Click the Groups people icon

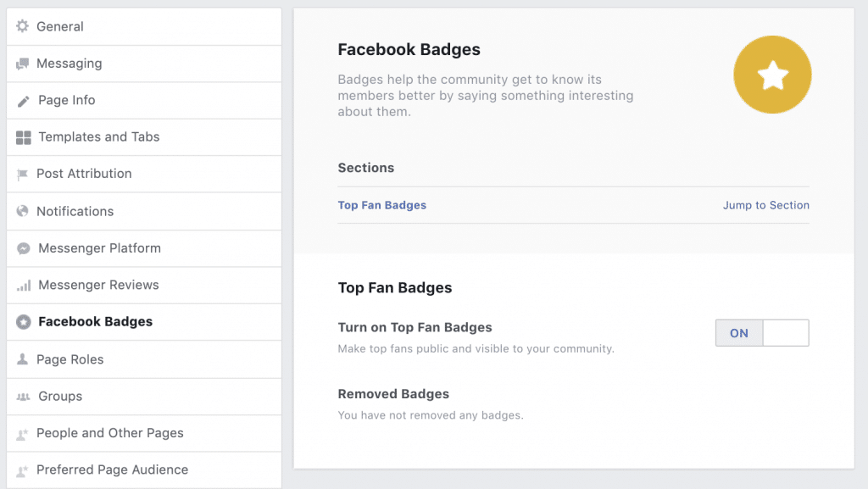point(23,397)
